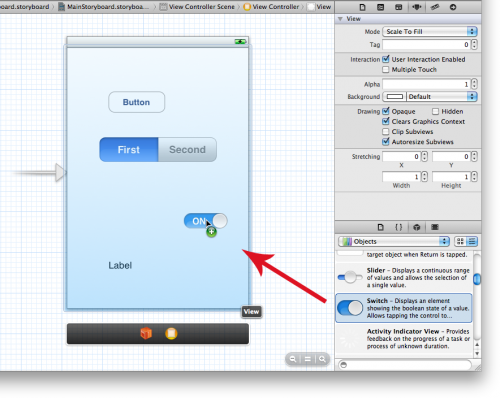
Task: Toggle User Interaction Enabled checkbox
Action: (386, 59)
